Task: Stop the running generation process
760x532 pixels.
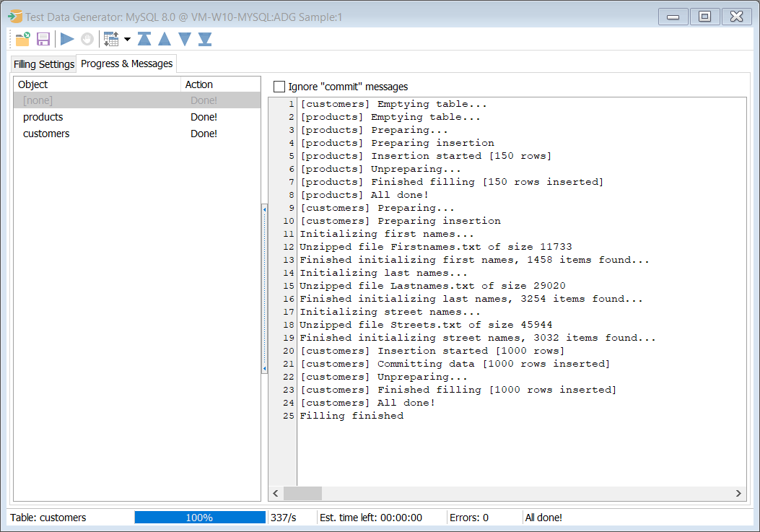Action: click(x=87, y=39)
